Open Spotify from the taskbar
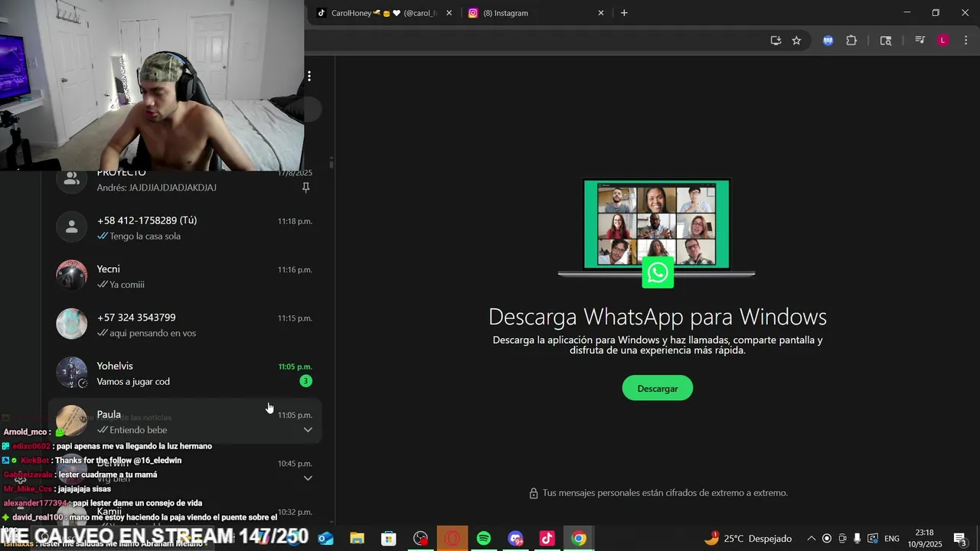980x551 pixels. [484, 539]
